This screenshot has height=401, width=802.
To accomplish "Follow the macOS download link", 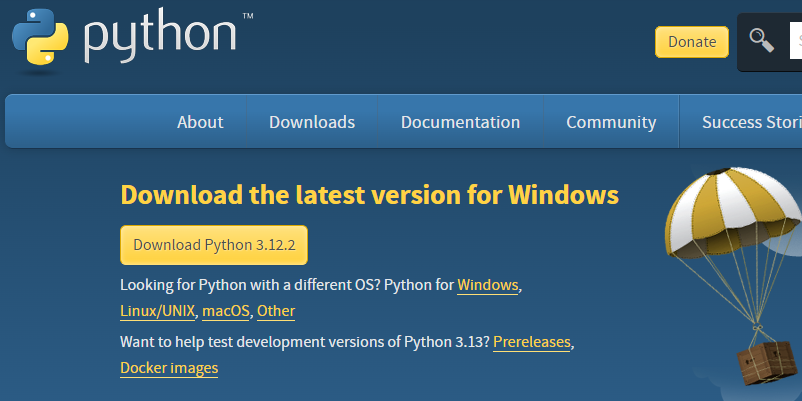I will click(x=226, y=311).
